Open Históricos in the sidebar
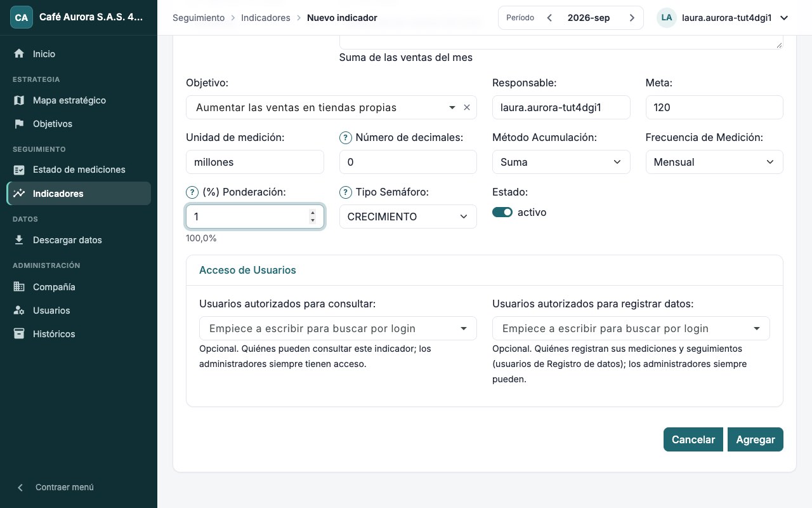Viewport: 812px width, 508px height. [x=79, y=334]
